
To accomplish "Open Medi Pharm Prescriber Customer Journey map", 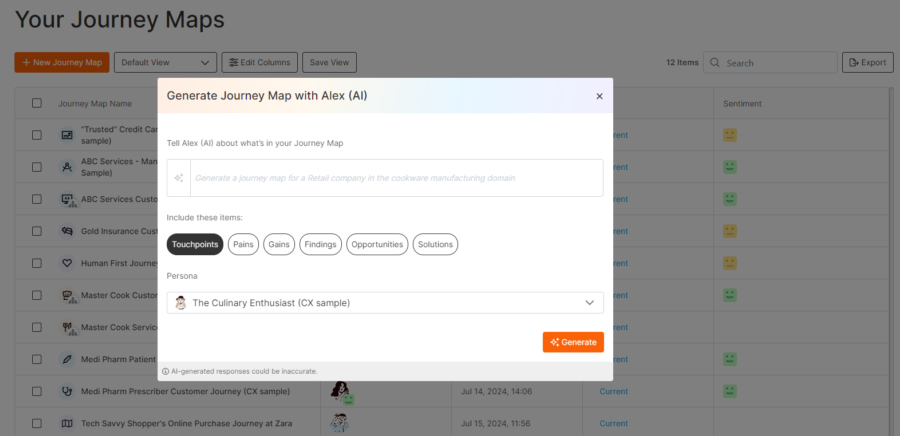I will point(185,391).
